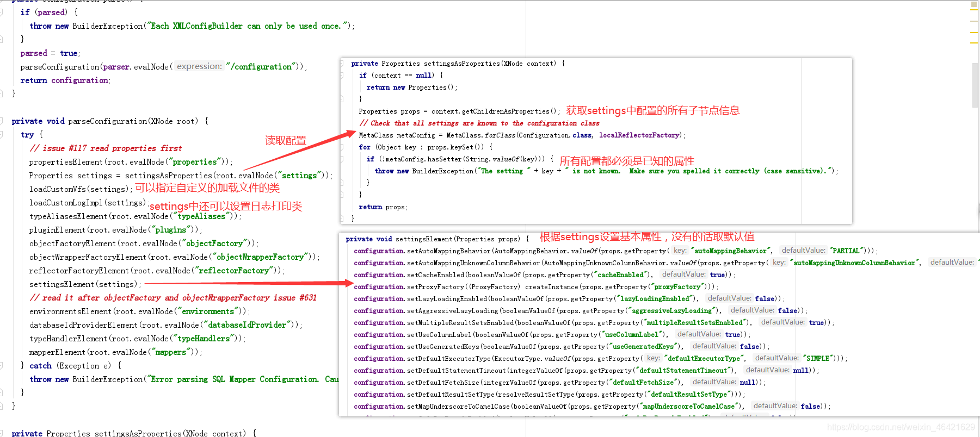Click the lowest yellow warning stripe mark
Screen dimensions: 980x437
974,42
